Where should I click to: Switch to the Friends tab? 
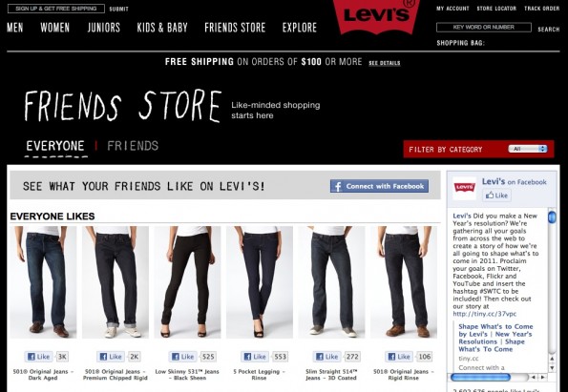133,146
